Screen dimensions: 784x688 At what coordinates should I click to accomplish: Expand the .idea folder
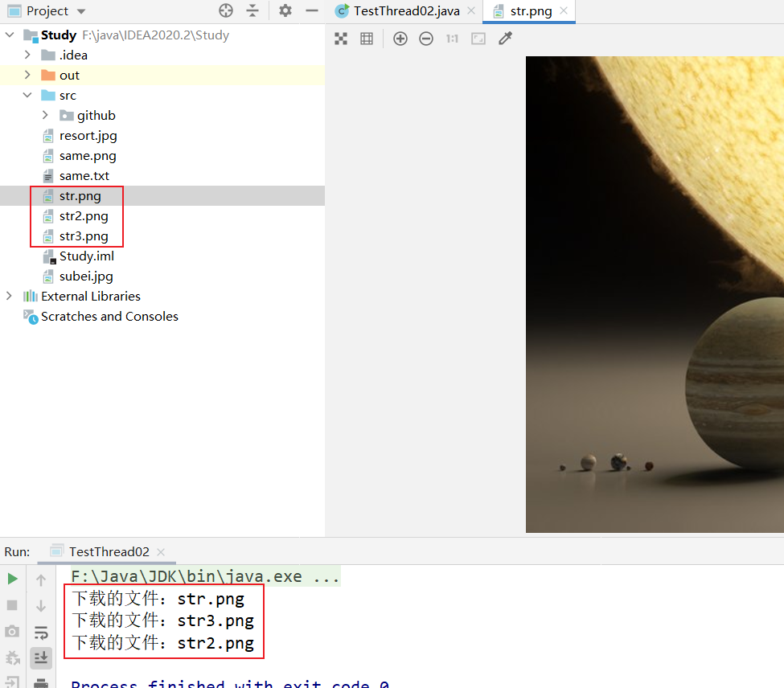[x=27, y=55]
